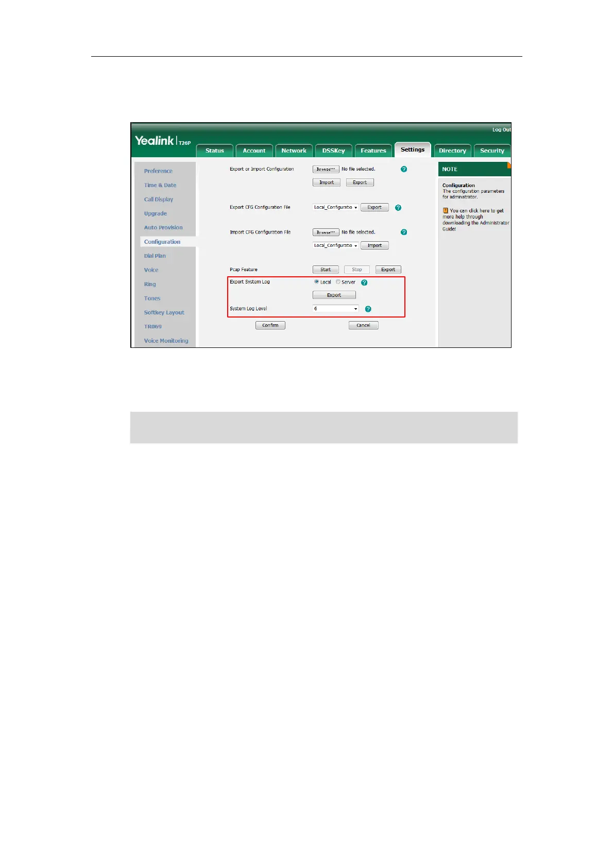Open Time & Date settings
Screen dimensions: 613x868
(160, 185)
